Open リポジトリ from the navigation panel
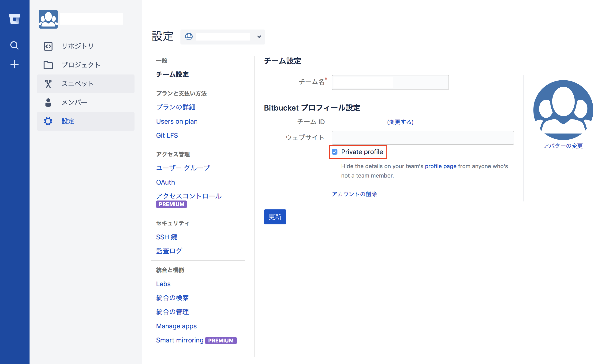 pos(78,46)
